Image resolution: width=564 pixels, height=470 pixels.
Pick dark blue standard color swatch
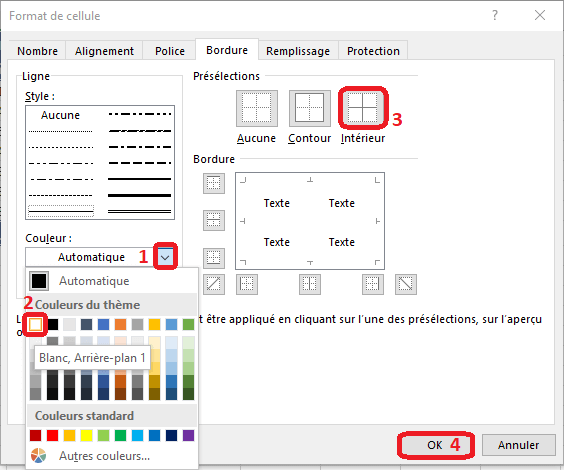[172, 435]
